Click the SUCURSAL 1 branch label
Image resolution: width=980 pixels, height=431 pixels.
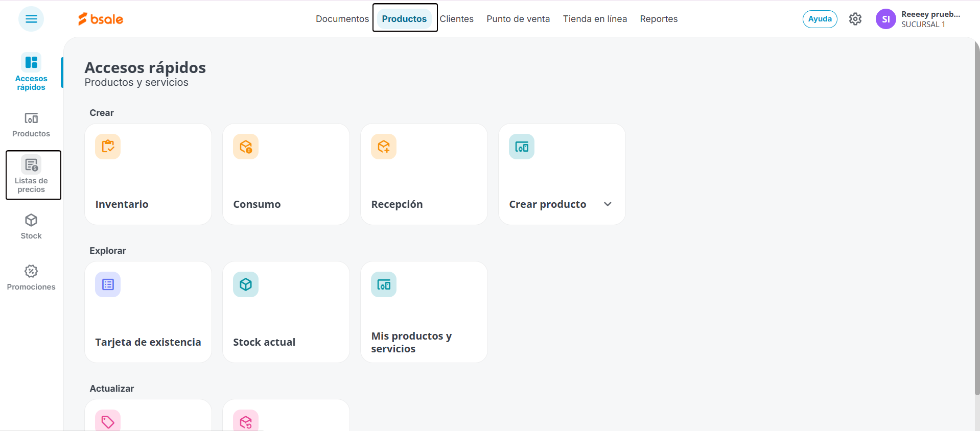pos(923,25)
